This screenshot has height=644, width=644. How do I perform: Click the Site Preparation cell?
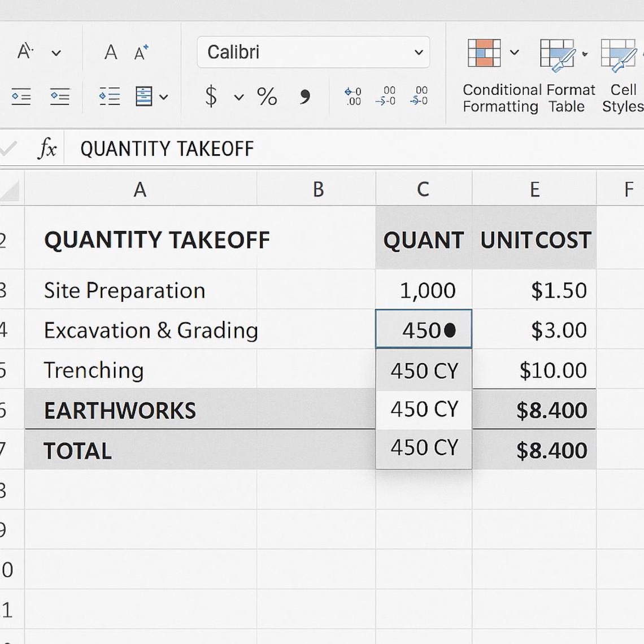(141, 290)
